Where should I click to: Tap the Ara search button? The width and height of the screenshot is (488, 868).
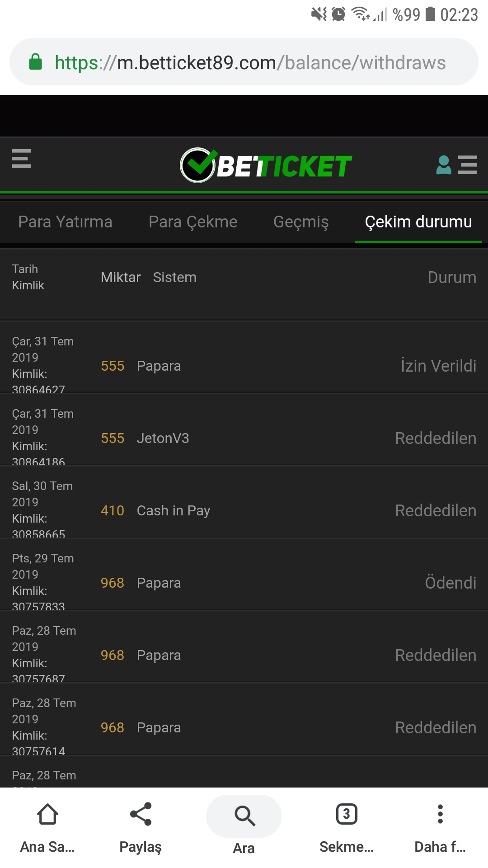(244, 827)
